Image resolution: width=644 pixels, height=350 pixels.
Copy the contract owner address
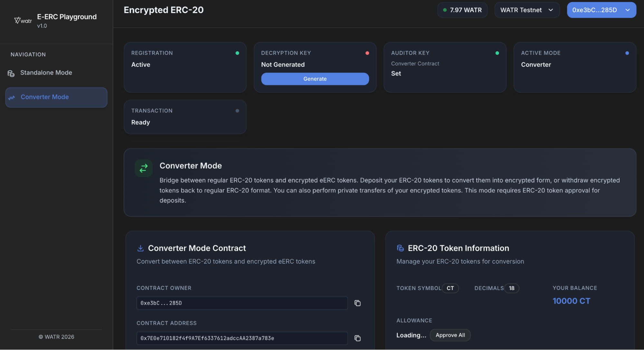pyautogui.click(x=357, y=303)
